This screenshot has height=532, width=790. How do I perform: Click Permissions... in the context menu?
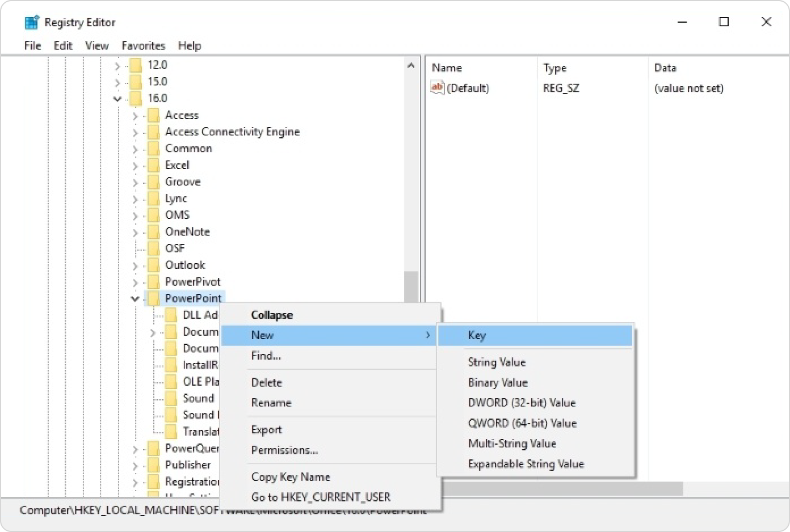284,450
